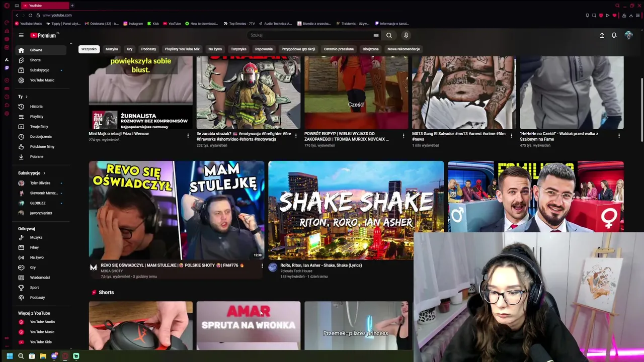The width and height of the screenshot is (644, 362).
Task: Open M3GA SHOTY channel link
Action: (x=112, y=271)
